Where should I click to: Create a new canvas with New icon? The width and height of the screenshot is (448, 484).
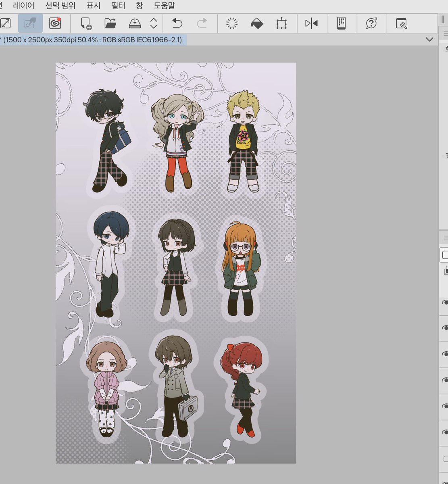86,23
